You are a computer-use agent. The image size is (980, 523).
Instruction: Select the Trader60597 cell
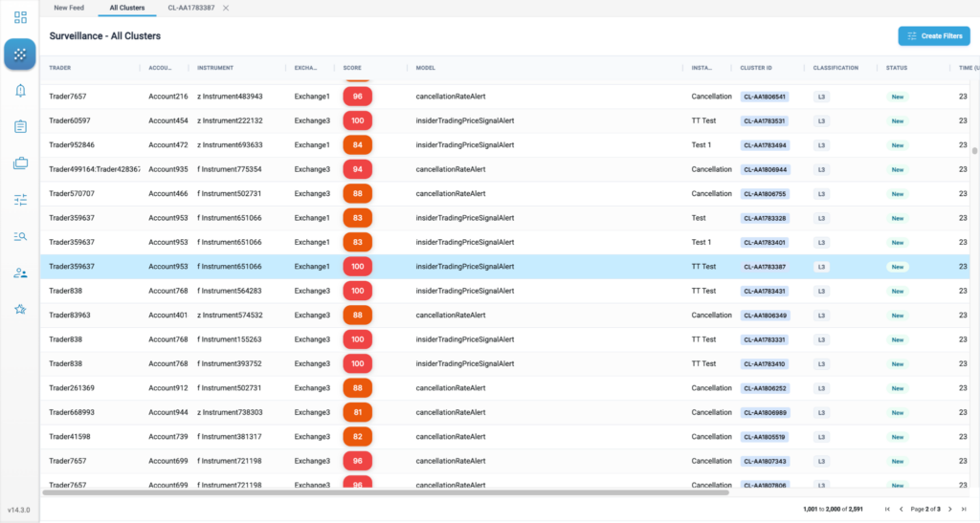click(x=69, y=121)
